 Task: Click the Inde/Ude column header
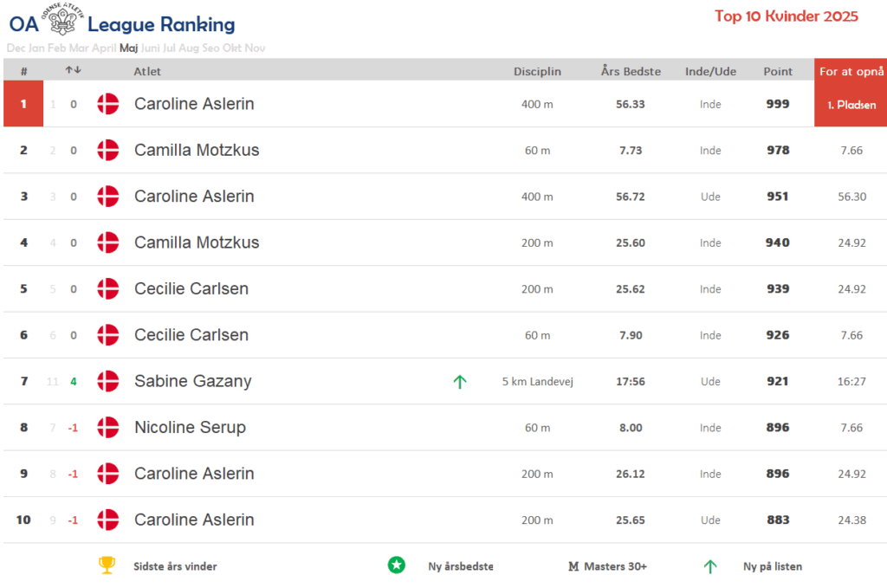click(710, 71)
